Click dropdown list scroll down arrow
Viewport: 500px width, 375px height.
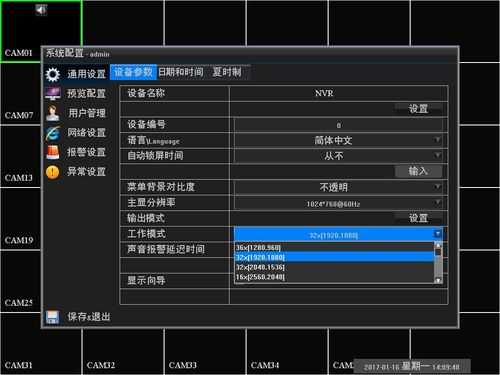pos(439,280)
